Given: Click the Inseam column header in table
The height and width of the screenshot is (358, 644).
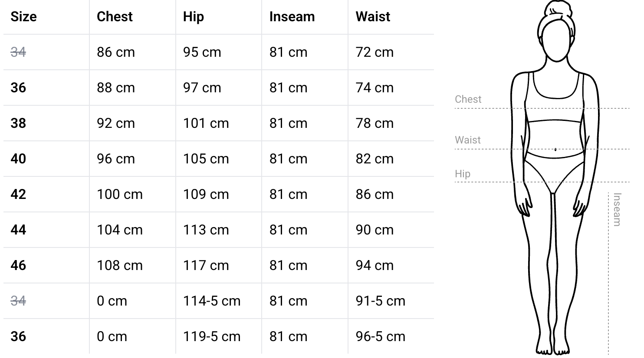Looking at the screenshot, I should pos(292,16).
